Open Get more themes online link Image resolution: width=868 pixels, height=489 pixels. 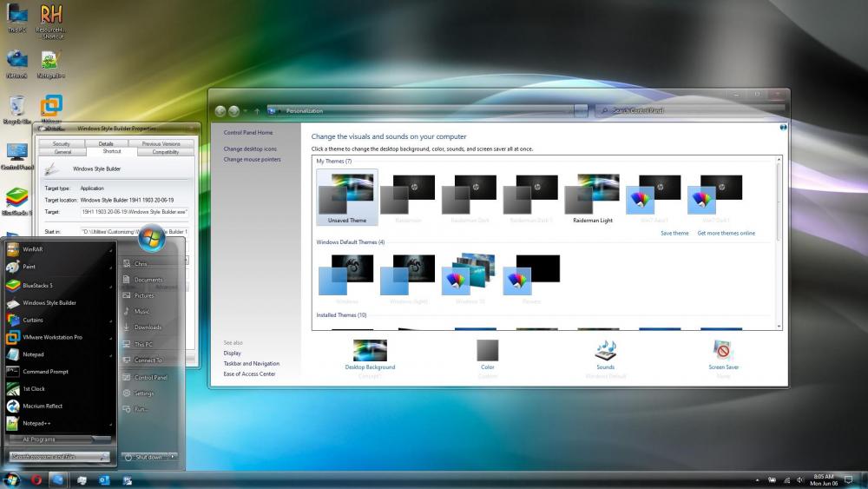[x=726, y=233]
